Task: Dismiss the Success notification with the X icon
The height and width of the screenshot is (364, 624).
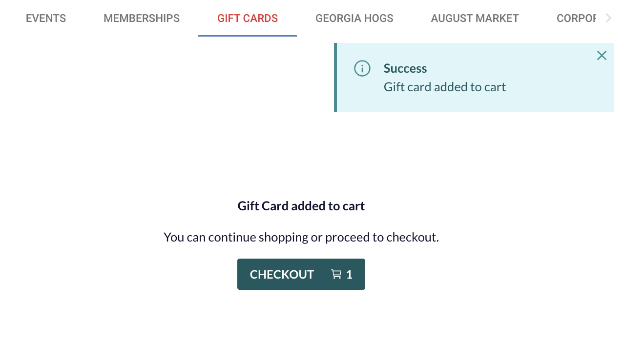Action: click(602, 56)
